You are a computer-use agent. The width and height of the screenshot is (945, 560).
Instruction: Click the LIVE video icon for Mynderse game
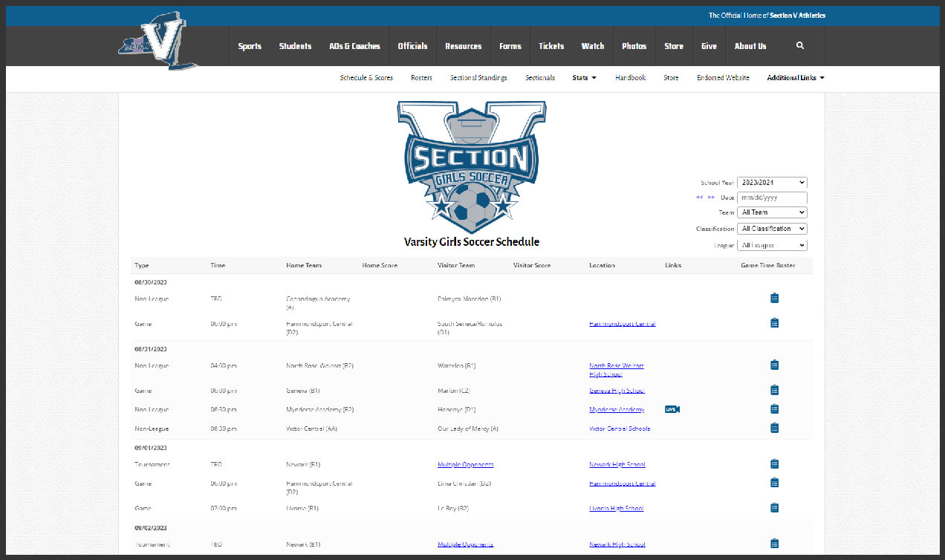pyautogui.click(x=672, y=409)
